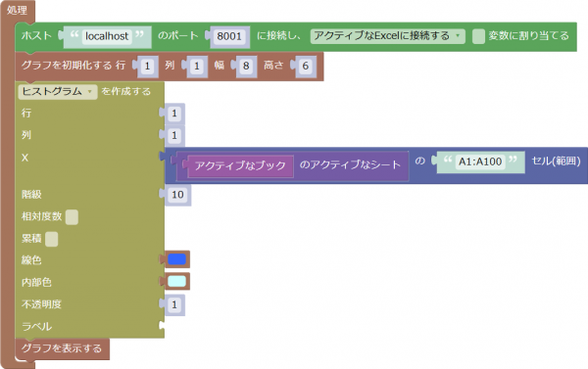Pick the light cyan 内部色 swatch

coord(176,281)
